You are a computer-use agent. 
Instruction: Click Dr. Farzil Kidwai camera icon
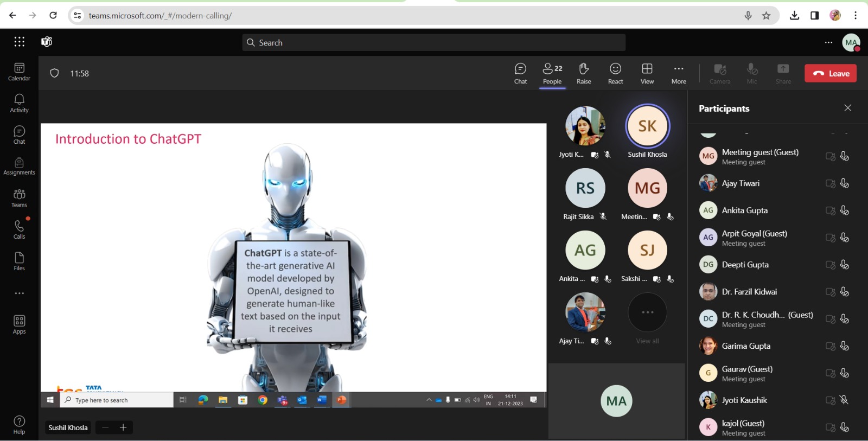830,292
